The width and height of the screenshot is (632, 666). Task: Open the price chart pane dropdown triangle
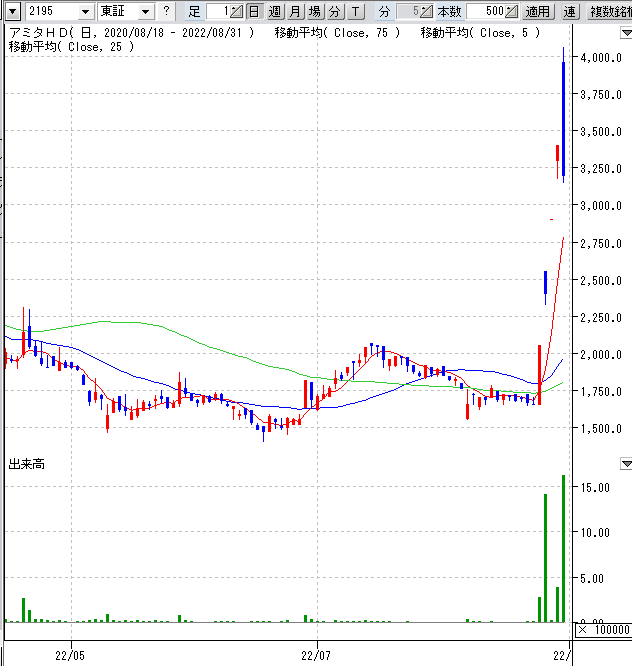[626, 33]
